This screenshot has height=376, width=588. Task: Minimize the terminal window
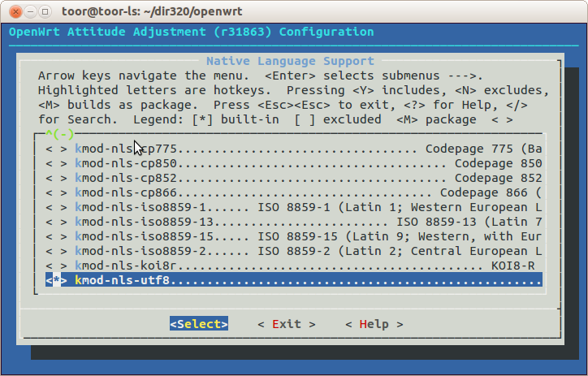pos(30,11)
